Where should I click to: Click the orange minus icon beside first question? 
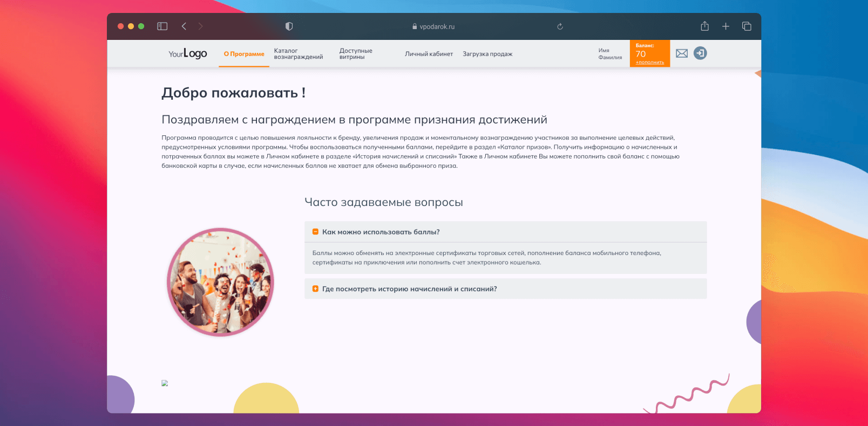click(x=315, y=232)
